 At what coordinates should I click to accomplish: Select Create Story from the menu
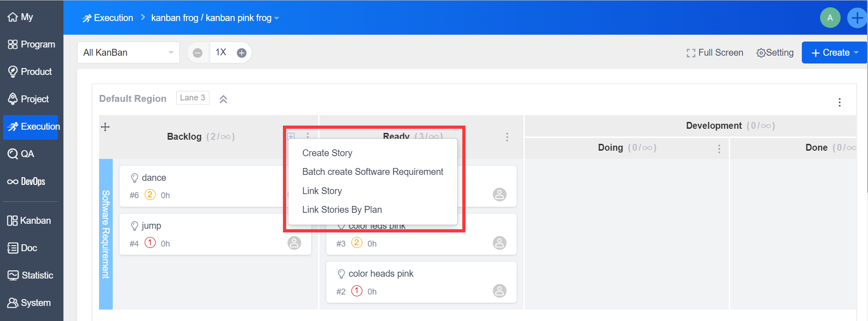click(x=327, y=153)
